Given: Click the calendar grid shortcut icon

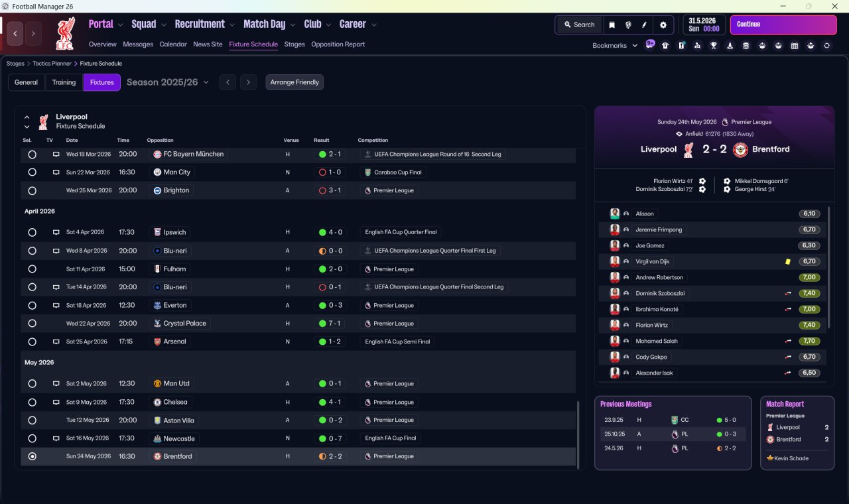Looking at the screenshot, I should pyautogui.click(x=794, y=46).
